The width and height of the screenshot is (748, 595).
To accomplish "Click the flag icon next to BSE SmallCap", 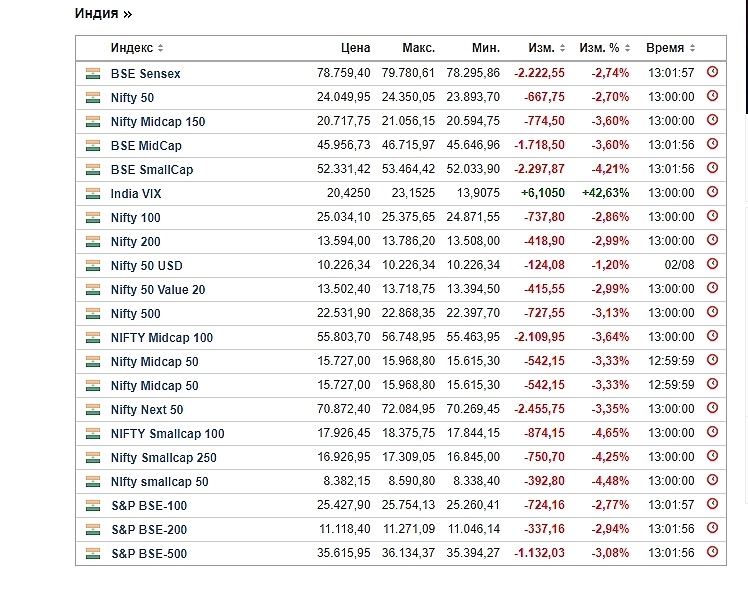I will (x=93, y=170).
